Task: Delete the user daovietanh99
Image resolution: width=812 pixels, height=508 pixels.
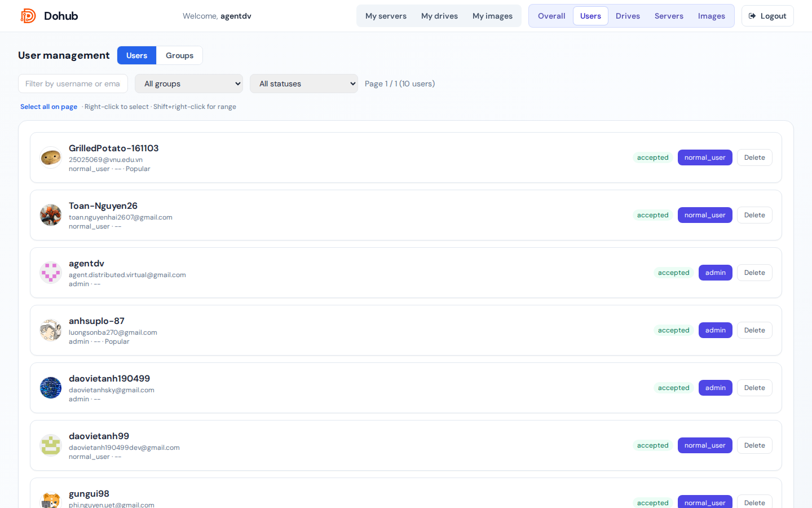Action: click(754, 445)
